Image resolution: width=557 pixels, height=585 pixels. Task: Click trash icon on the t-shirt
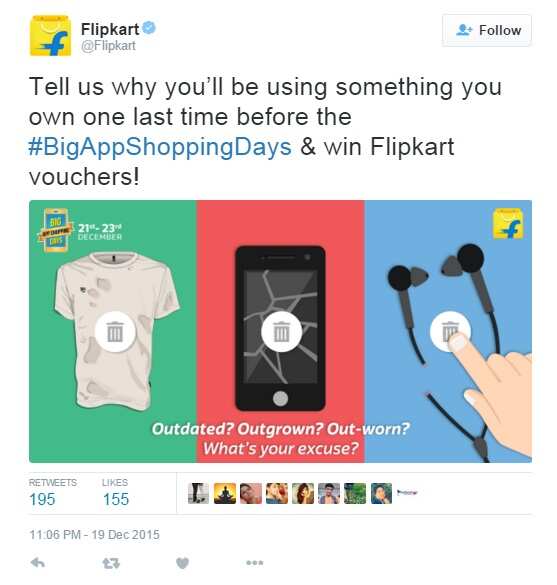[115, 331]
